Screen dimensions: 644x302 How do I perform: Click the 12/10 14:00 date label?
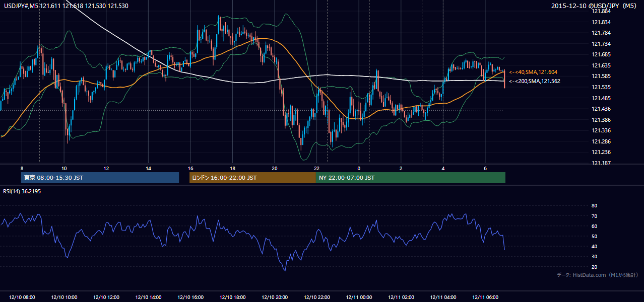(x=148, y=297)
